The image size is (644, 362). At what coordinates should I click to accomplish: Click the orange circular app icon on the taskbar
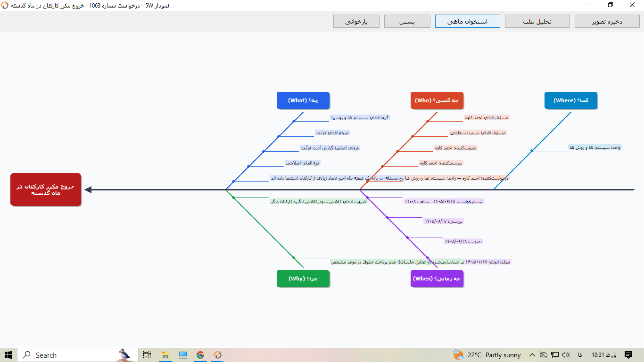[x=218, y=355]
